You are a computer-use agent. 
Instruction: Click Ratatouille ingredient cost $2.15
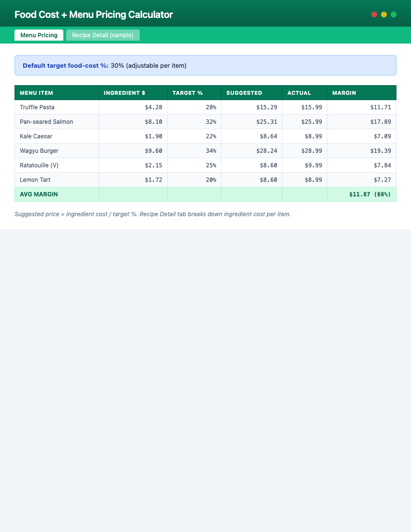tap(153, 165)
